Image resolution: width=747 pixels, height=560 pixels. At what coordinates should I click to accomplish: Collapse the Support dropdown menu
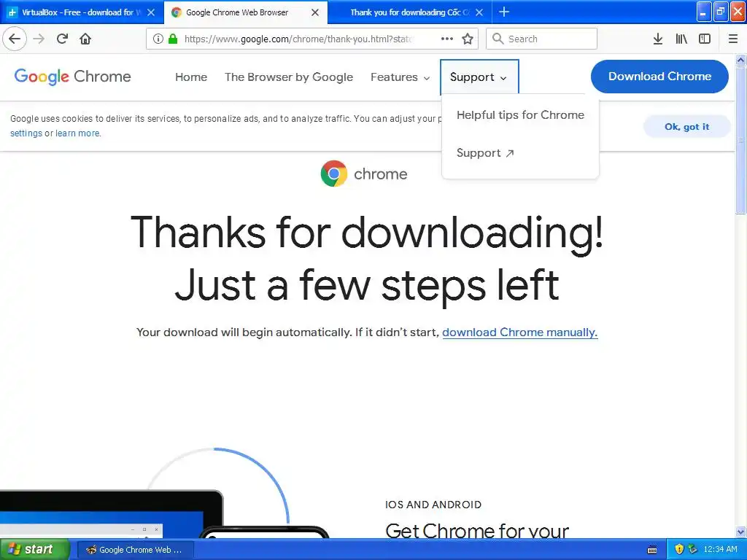click(x=479, y=77)
